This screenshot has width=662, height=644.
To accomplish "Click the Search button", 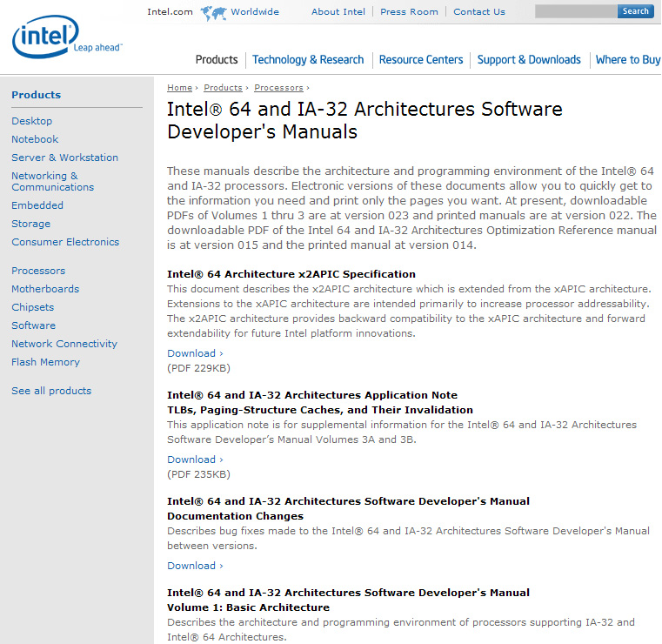I will [635, 11].
